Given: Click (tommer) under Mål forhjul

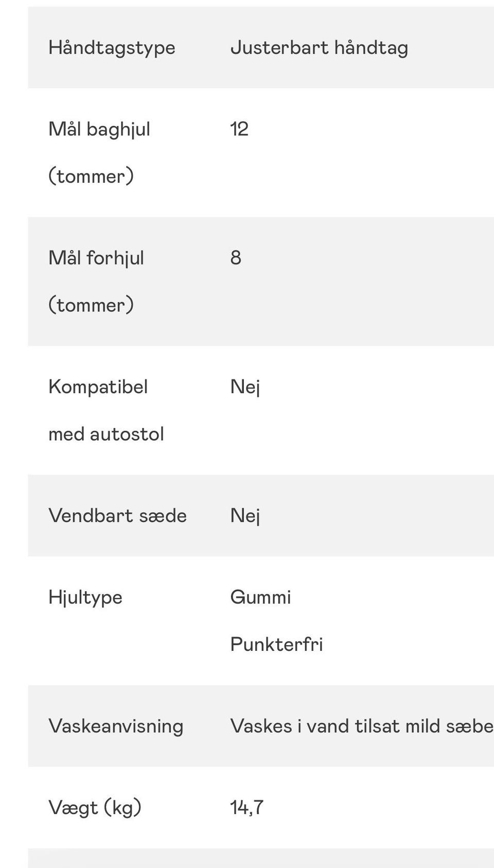Looking at the screenshot, I should (x=91, y=305).
